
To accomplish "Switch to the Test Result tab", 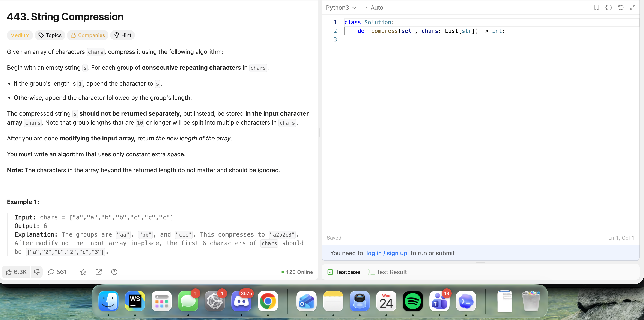I will (x=387, y=272).
